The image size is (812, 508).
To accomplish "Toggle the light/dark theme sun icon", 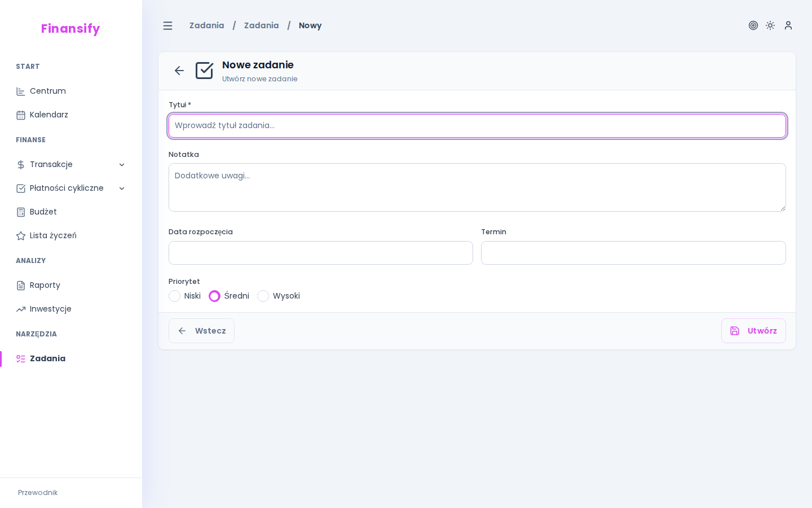I will pyautogui.click(x=770, y=25).
